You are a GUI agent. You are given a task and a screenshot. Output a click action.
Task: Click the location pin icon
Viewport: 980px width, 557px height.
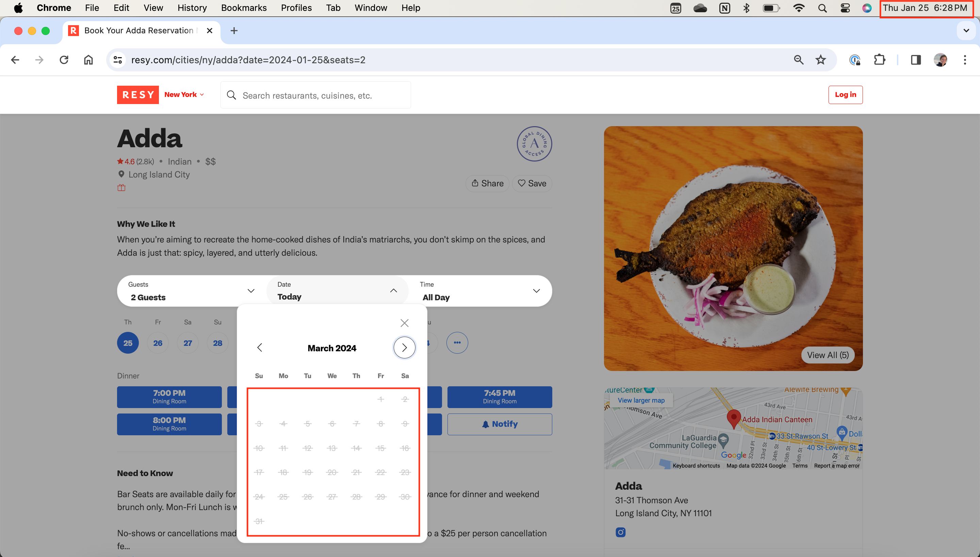pos(121,174)
